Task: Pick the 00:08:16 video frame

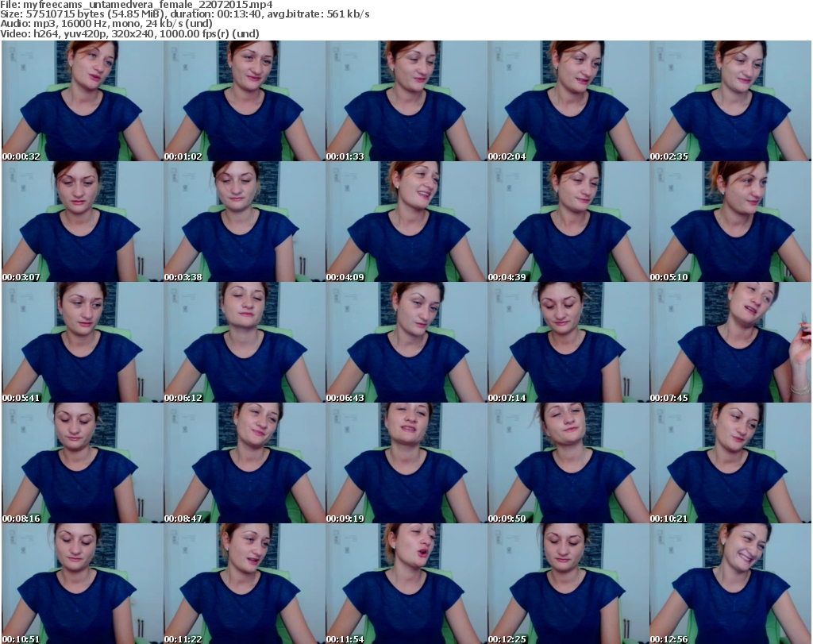Action: pyautogui.click(x=83, y=463)
